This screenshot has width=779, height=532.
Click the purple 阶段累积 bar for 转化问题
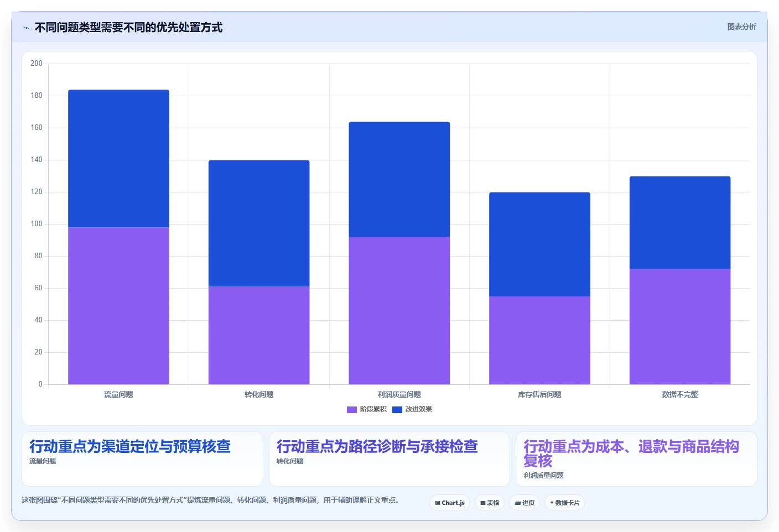pyautogui.click(x=259, y=335)
